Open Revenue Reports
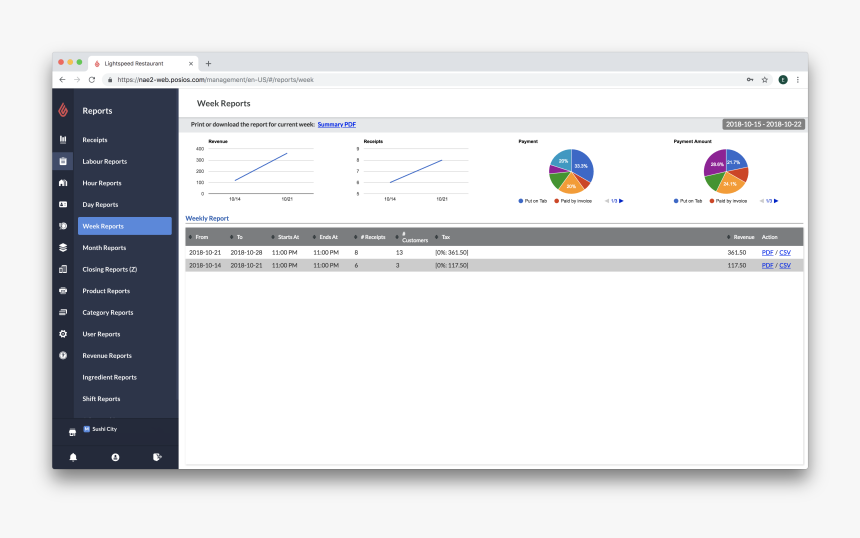 point(107,355)
